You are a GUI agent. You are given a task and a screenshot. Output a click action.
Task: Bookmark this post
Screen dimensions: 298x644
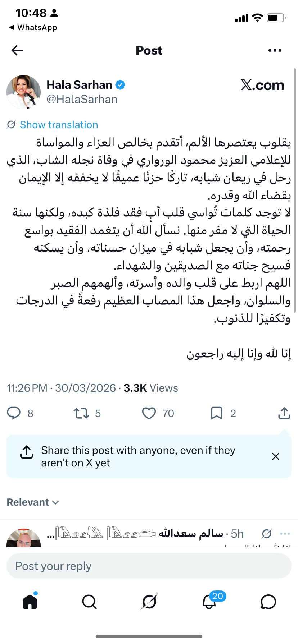[216, 413]
